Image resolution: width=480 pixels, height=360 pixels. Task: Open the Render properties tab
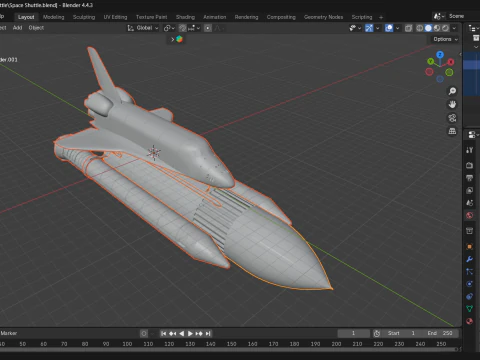tap(470, 165)
